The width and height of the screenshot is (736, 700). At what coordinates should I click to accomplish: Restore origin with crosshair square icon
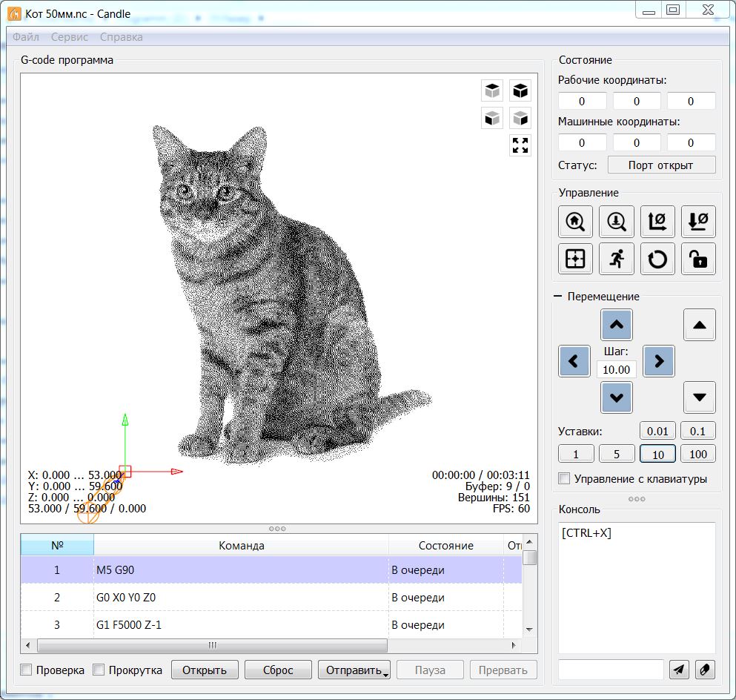click(575, 259)
